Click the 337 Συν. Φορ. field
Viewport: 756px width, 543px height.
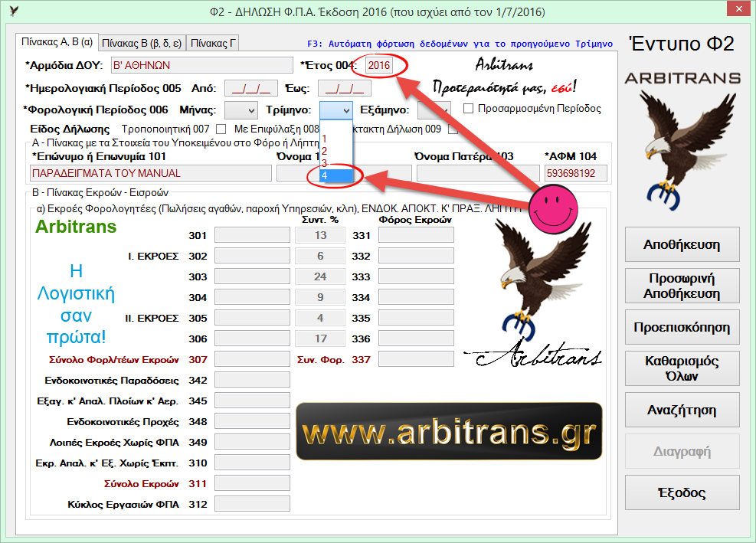point(416,359)
